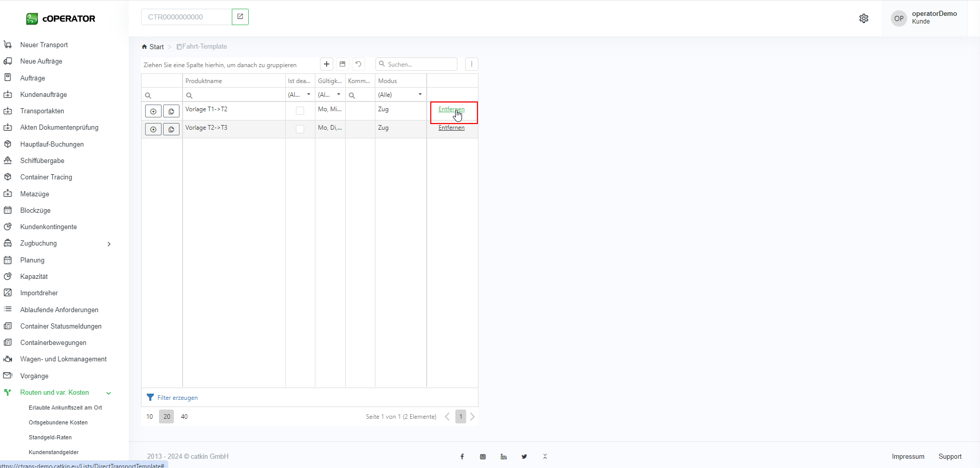
Task: Expand the Zugbuchung sidebar submenu
Action: 109,244
